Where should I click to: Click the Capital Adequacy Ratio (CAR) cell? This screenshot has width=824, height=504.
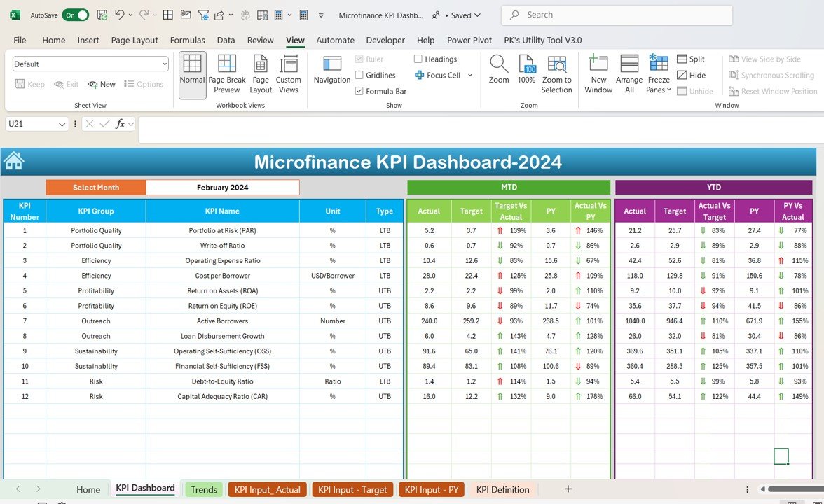pyautogui.click(x=222, y=396)
